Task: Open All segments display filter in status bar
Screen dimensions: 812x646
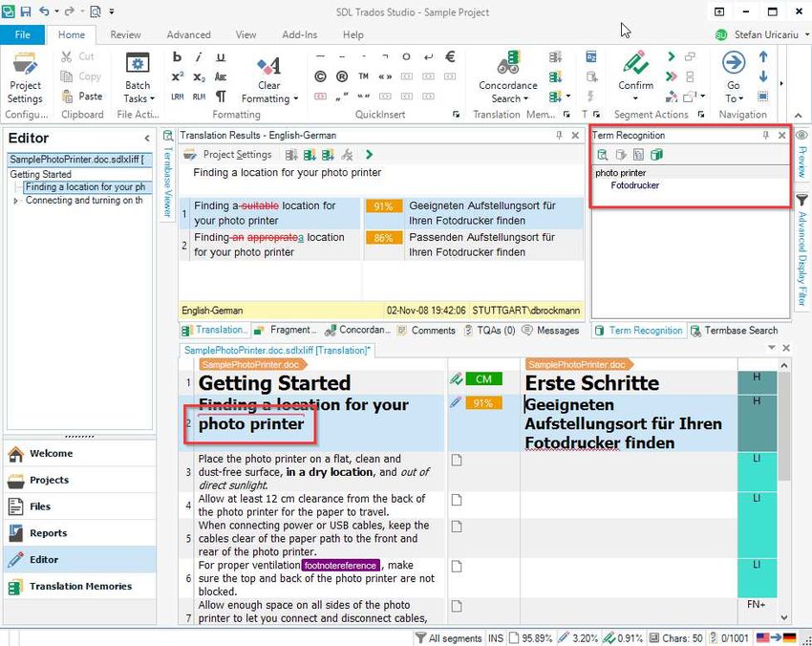Action: coord(449,638)
